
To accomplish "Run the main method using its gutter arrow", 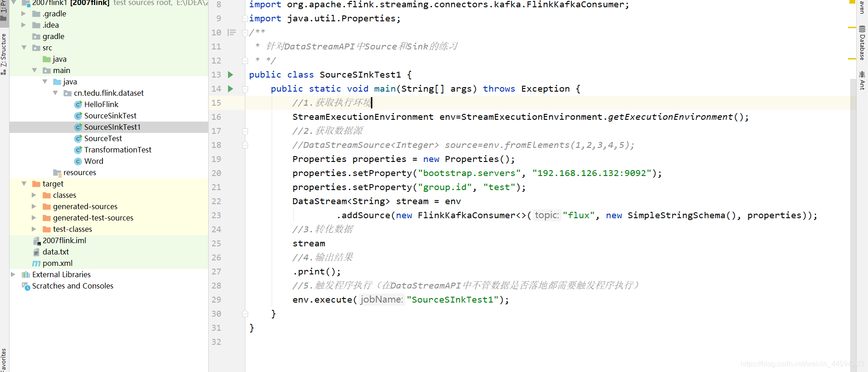I will (230, 88).
